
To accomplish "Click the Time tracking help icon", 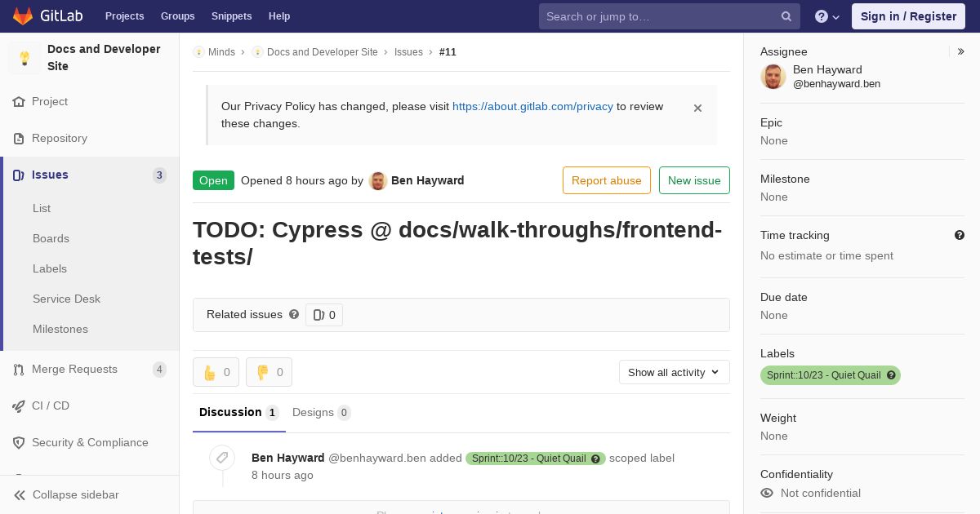I will point(960,235).
